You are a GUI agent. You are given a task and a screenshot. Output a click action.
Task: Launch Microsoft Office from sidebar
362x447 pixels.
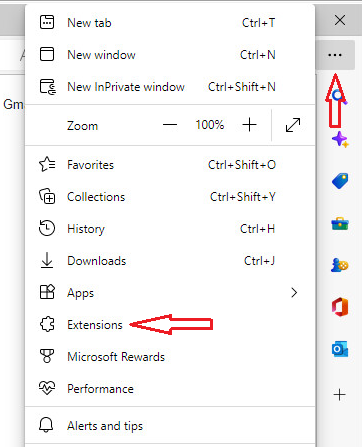tap(340, 307)
